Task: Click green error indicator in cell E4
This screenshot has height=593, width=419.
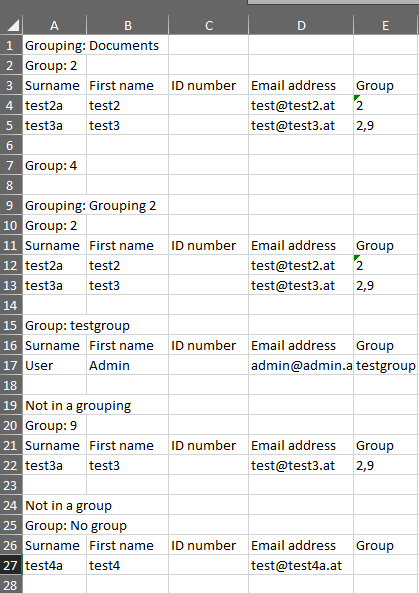Action: tap(356, 98)
